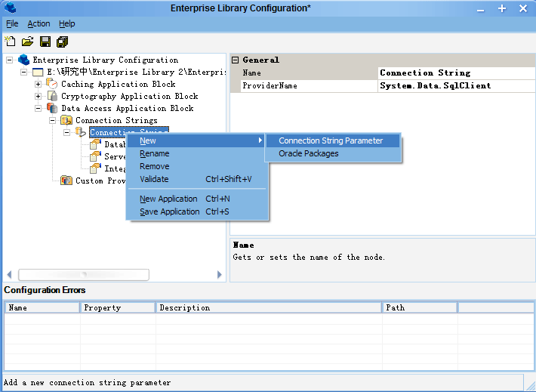
Task: Collapse the Enterprise Library Configuration root node
Action: pos(10,60)
